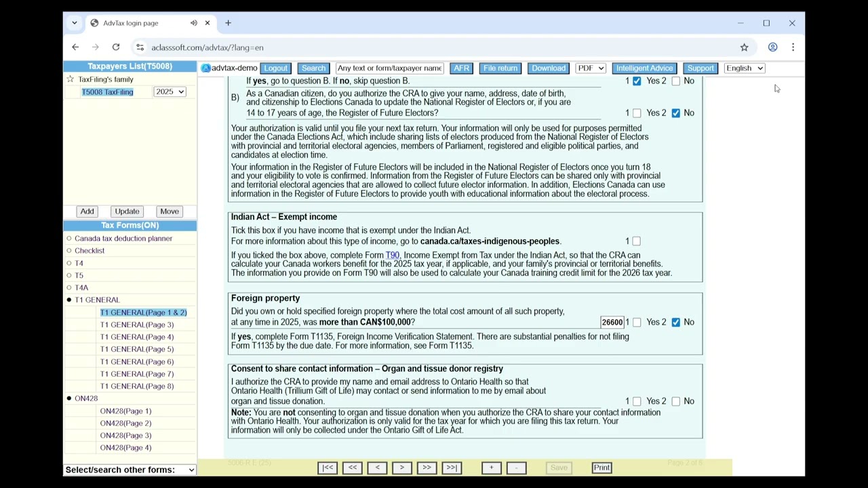The height and width of the screenshot is (488, 868).
Task: Click the browser back arrow
Action: coord(75,47)
